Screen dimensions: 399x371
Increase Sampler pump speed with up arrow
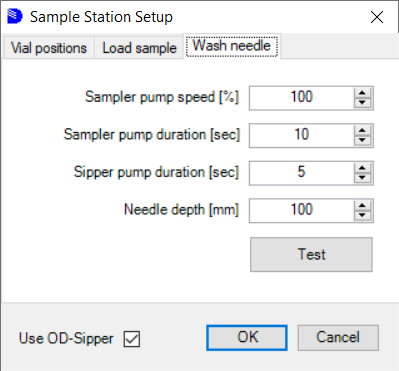[x=362, y=93]
